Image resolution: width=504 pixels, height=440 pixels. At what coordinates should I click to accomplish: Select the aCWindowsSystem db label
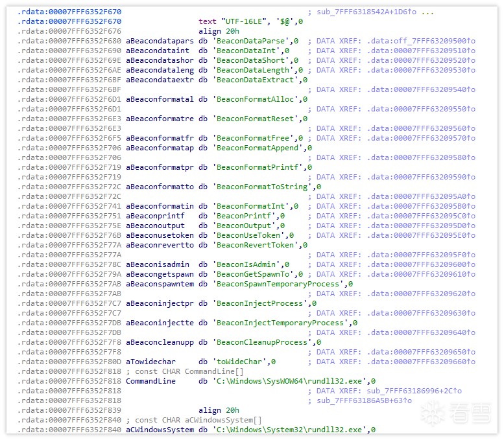pyautogui.click(x=160, y=430)
